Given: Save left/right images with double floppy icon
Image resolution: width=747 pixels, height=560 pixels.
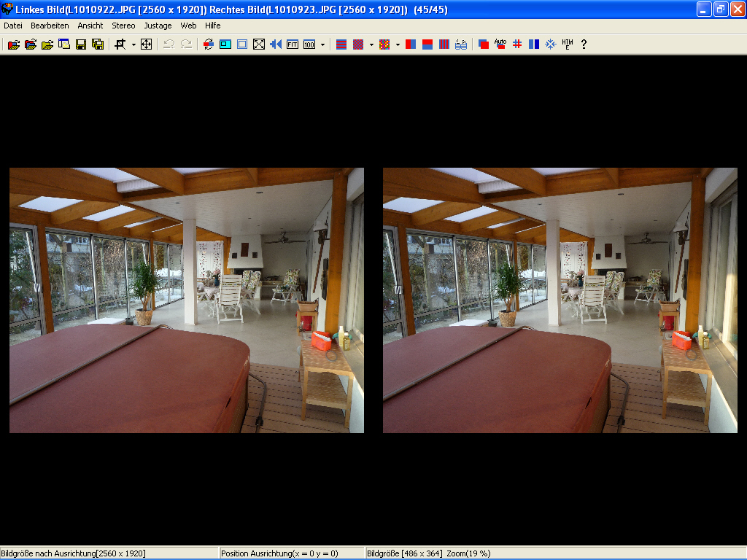Looking at the screenshot, I should [x=98, y=44].
